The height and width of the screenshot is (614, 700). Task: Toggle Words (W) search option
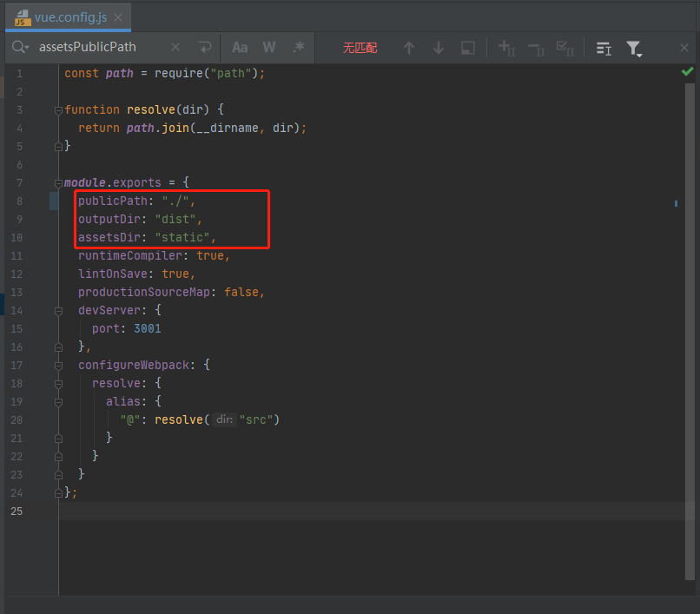[x=269, y=48]
